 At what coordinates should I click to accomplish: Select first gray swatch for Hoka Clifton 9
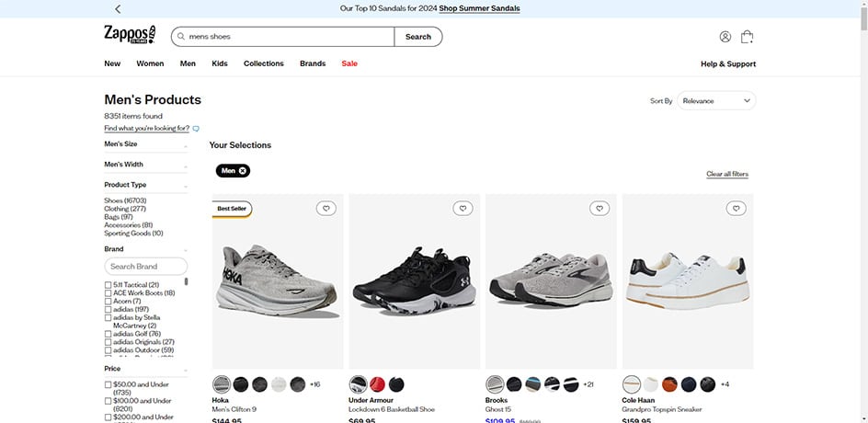tap(222, 384)
